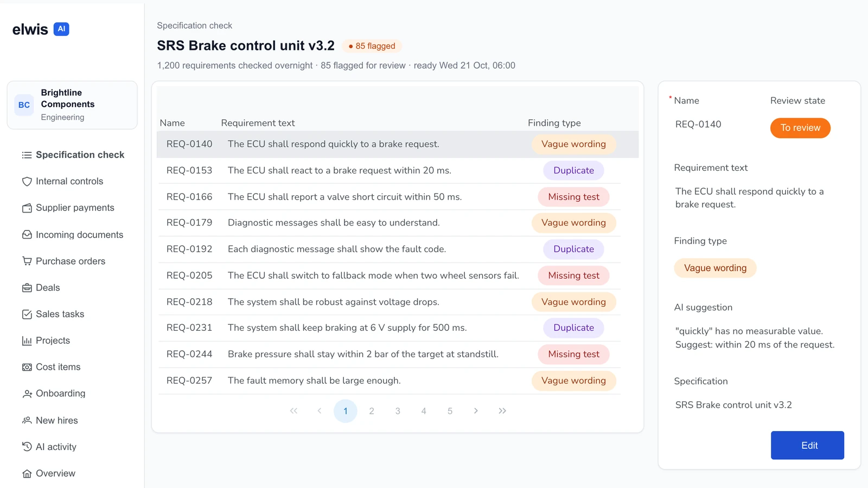Screen dimensions: 868x488
Task: Select page 5 in pagination
Action: tap(450, 411)
